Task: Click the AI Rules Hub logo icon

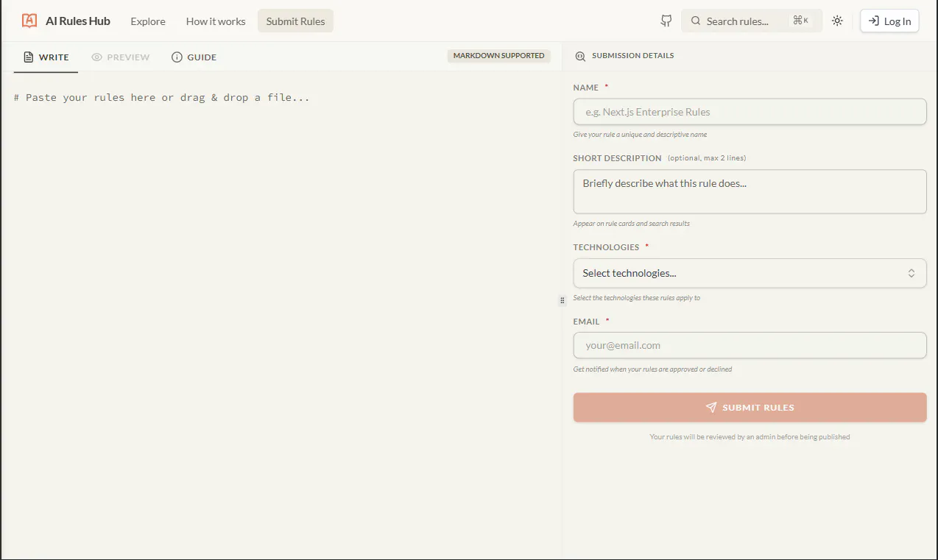Action: pos(29,21)
